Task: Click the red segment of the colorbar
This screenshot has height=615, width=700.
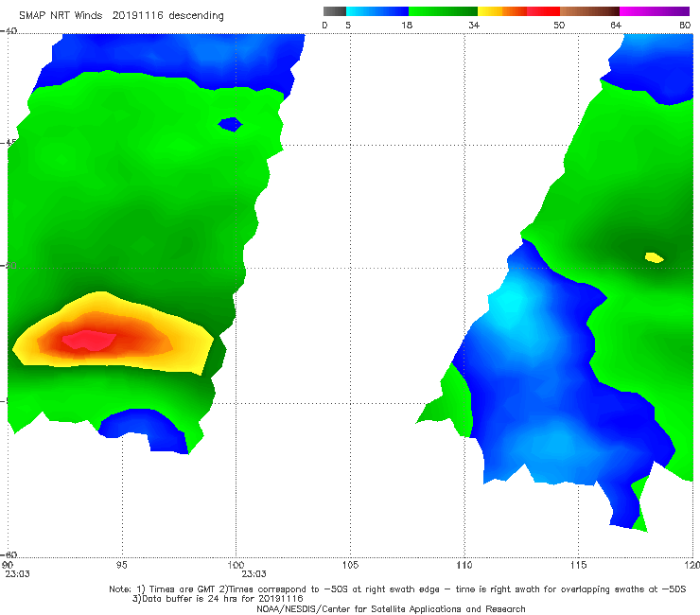Action: pos(543,11)
